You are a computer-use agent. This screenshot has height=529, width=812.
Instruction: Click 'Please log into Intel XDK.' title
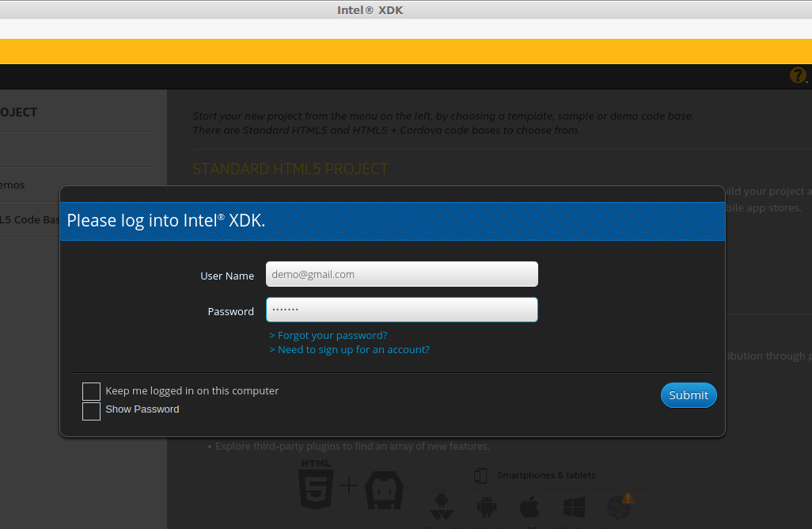coord(165,221)
